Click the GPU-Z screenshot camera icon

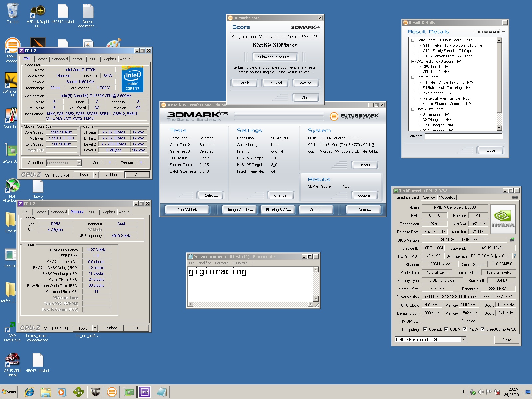click(515, 197)
